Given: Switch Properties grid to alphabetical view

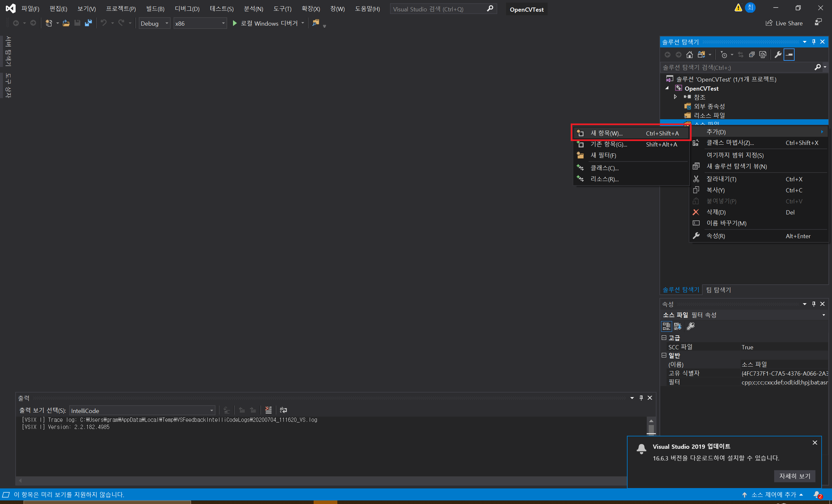Looking at the screenshot, I should point(677,326).
